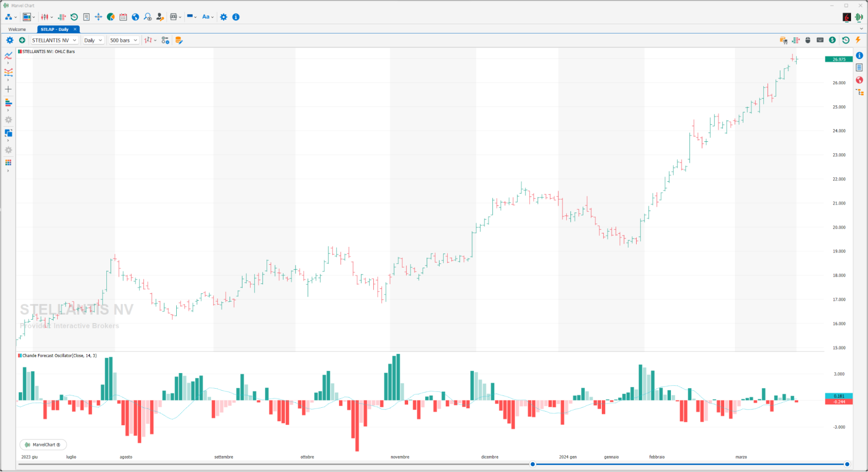Click the red globe icon in right sidebar
Viewport: 868px width, 472px height.
(x=859, y=80)
